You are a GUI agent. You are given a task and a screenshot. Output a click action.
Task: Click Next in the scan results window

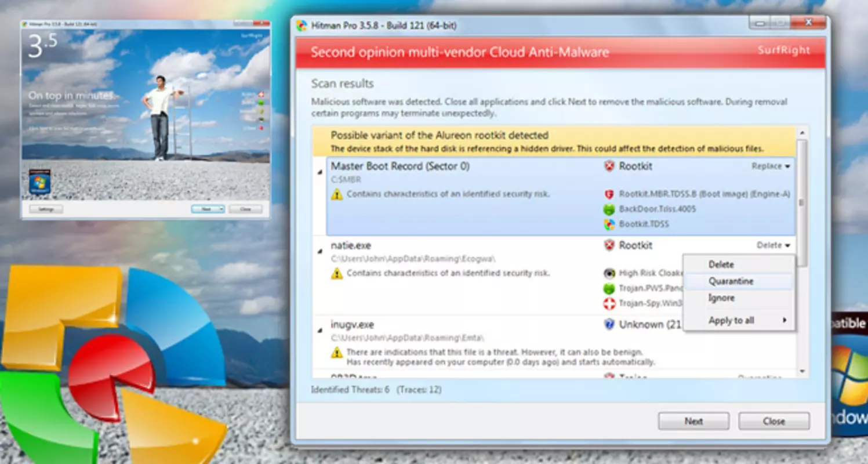click(x=693, y=422)
